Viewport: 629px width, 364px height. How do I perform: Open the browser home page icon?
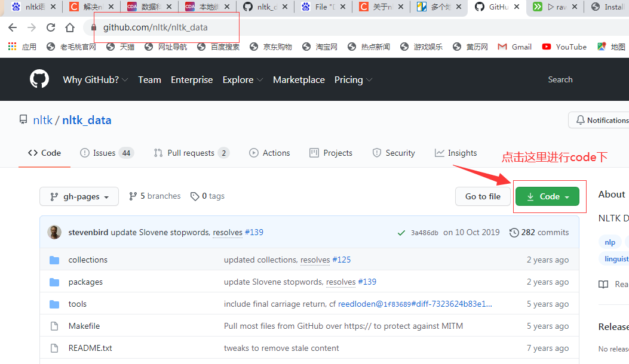70,27
